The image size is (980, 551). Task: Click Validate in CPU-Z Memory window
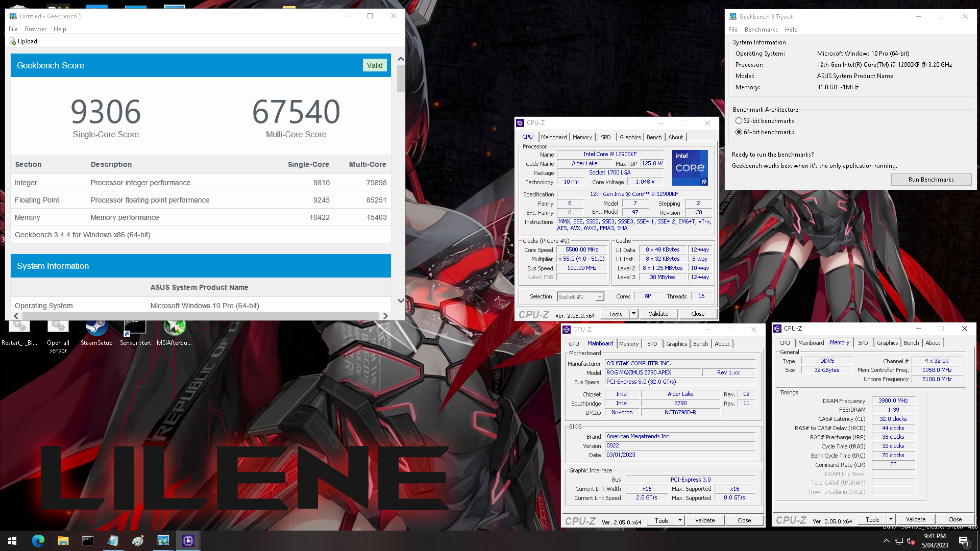pos(916,519)
